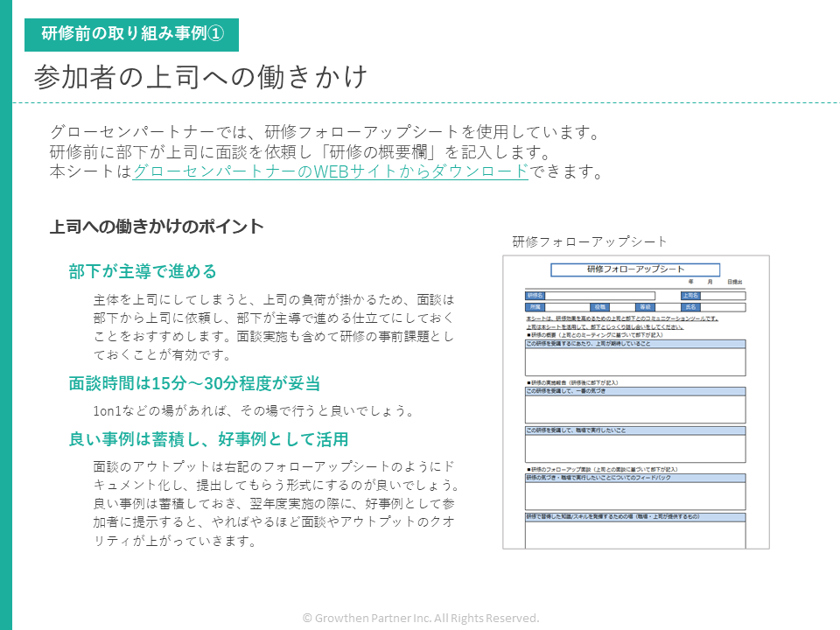Select the 部下が主導で進める heading
Image resolution: width=840 pixels, height=630 pixels.
142,271
